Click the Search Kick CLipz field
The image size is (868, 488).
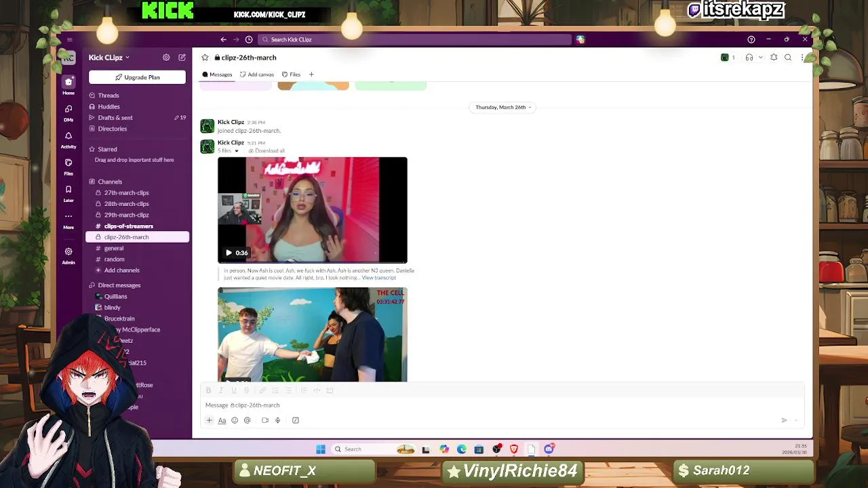point(415,39)
